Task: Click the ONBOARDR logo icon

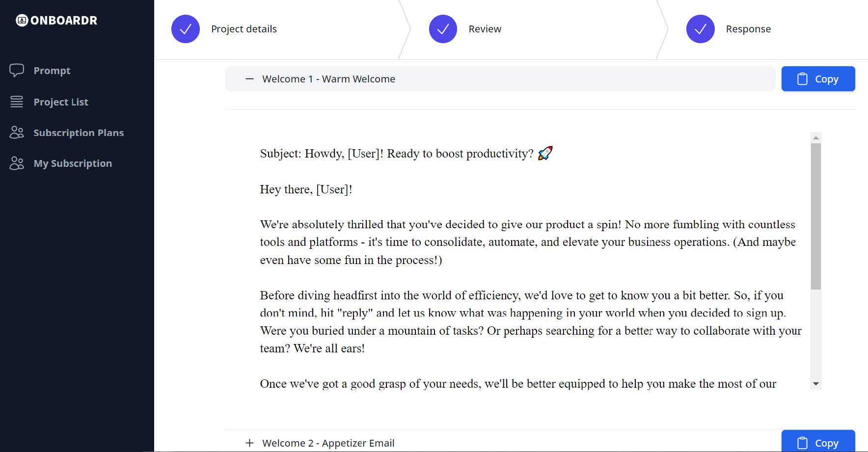Action: point(22,20)
